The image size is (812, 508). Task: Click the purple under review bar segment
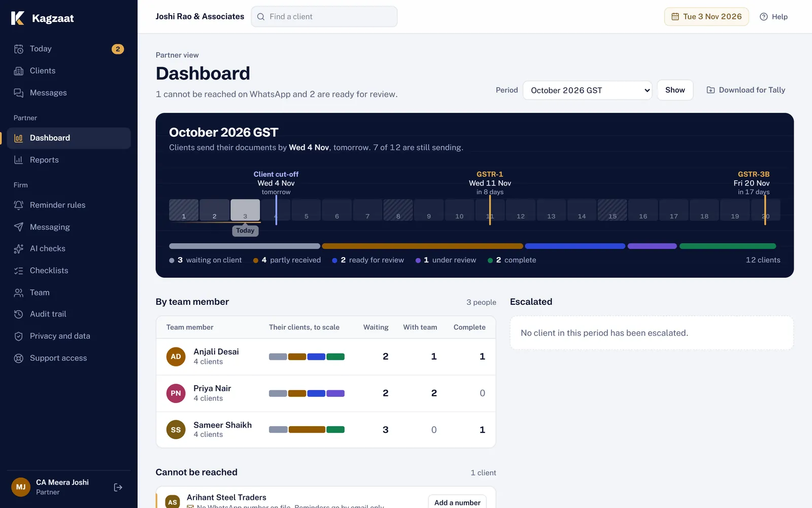pyautogui.click(x=652, y=246)
